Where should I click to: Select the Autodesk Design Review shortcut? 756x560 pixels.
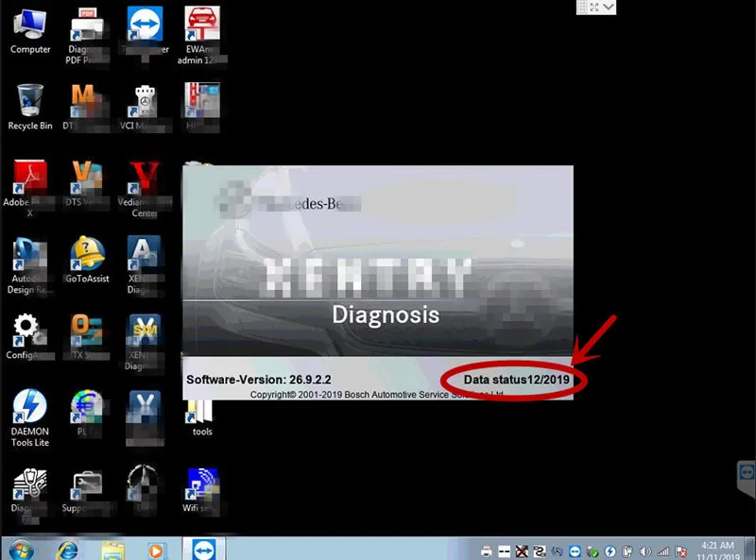click(30, 265)
